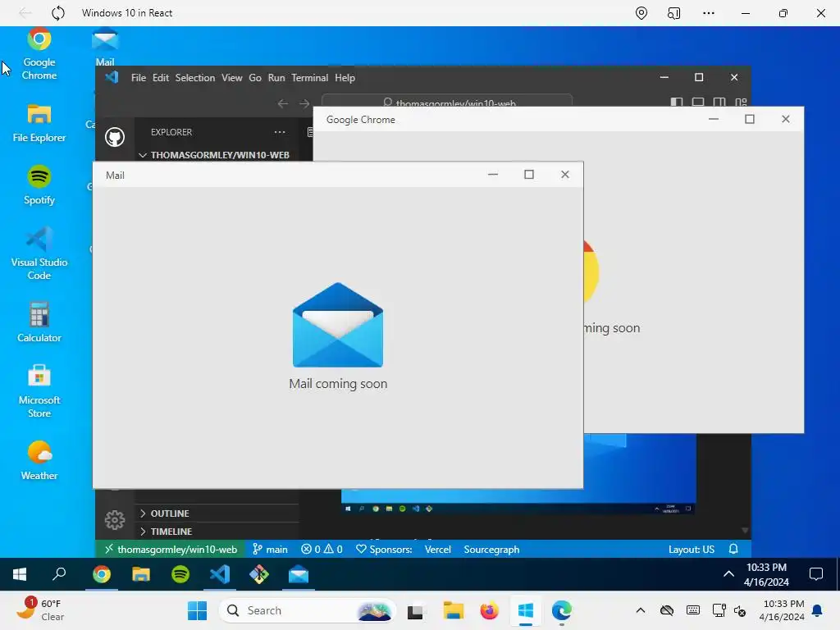
Task: Click VS Code command center search box
Action: click(x=447, y=101)
